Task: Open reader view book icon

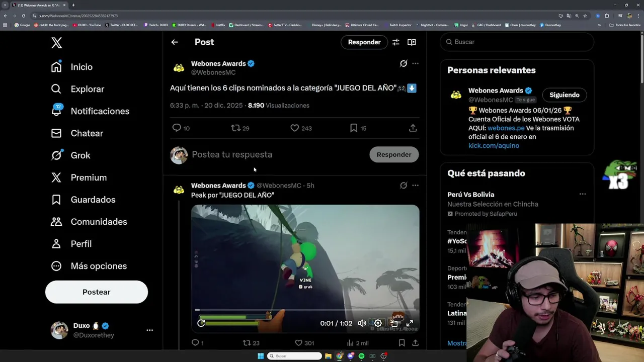Action: point(412,42)
